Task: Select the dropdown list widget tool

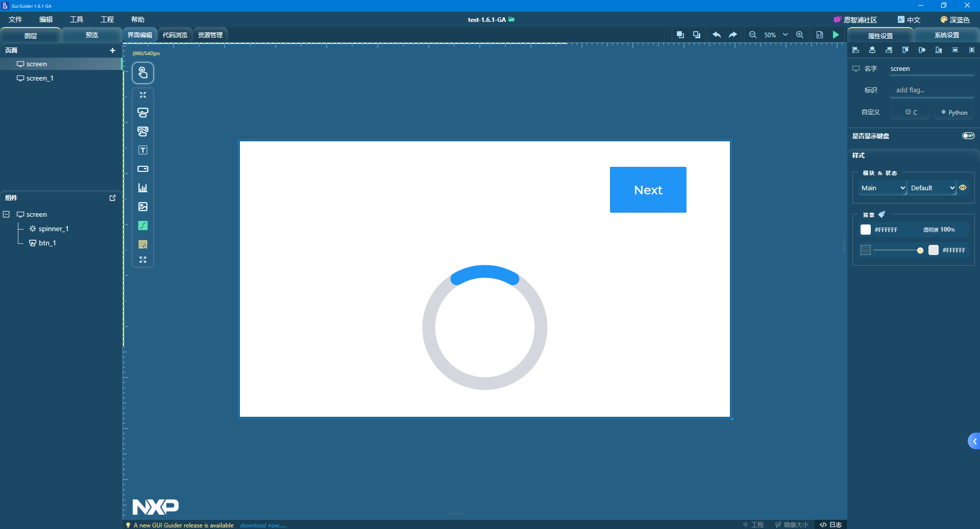Action: pos(143,169)
